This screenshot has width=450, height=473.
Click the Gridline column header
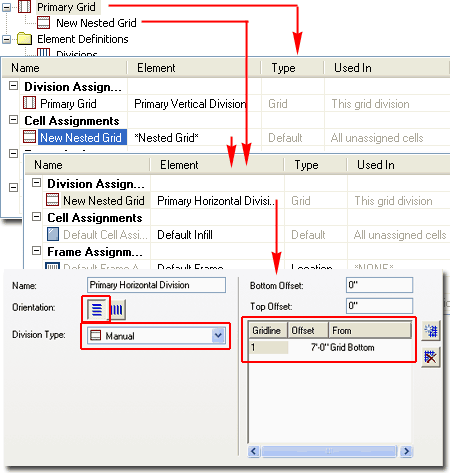pyautogui.click(x=268, y=330)
